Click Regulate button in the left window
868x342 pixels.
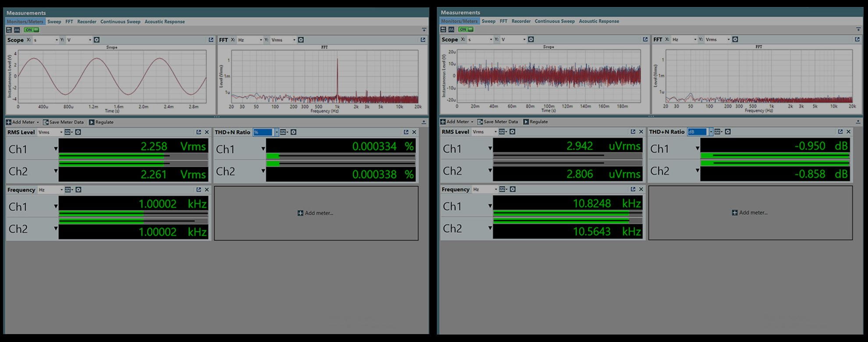[101, 122]
